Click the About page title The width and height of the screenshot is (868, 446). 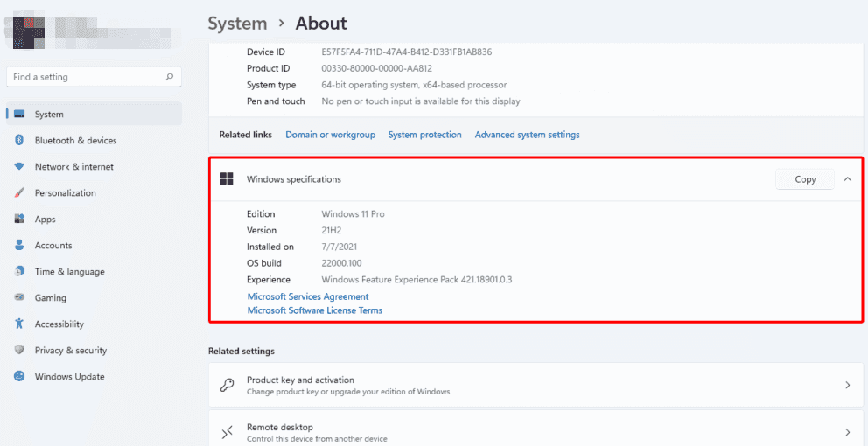coord(321,24)
